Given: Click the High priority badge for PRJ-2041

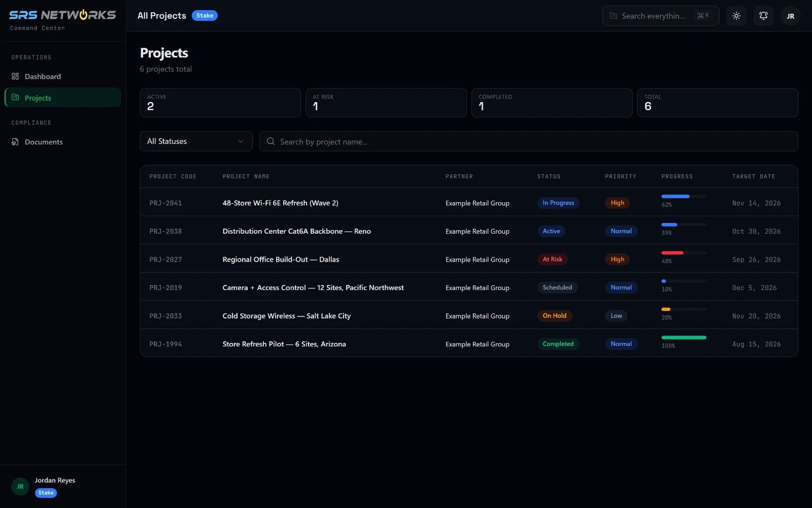Looking at the screenshot, I should click(x=617, y=203).
